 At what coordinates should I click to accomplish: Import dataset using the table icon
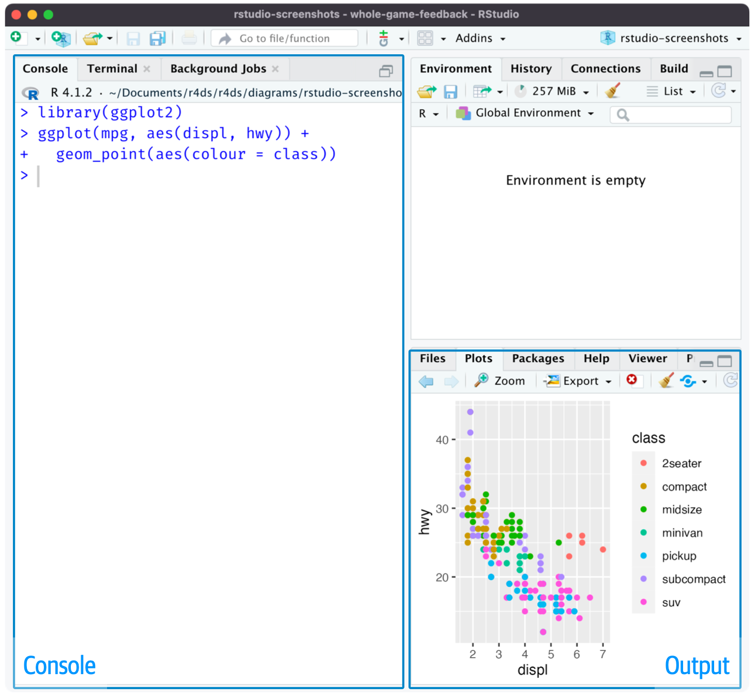tap(482, 90)
